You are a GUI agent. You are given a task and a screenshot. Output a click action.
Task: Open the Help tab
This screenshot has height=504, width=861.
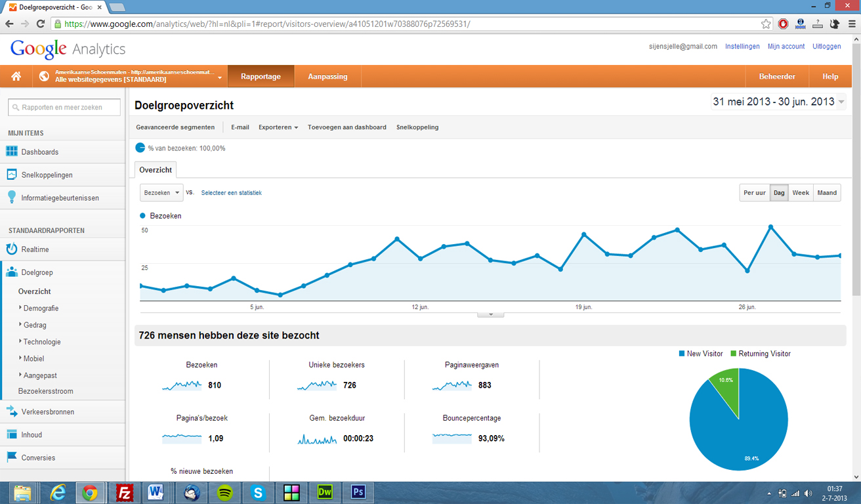click(x=830, y=76)
